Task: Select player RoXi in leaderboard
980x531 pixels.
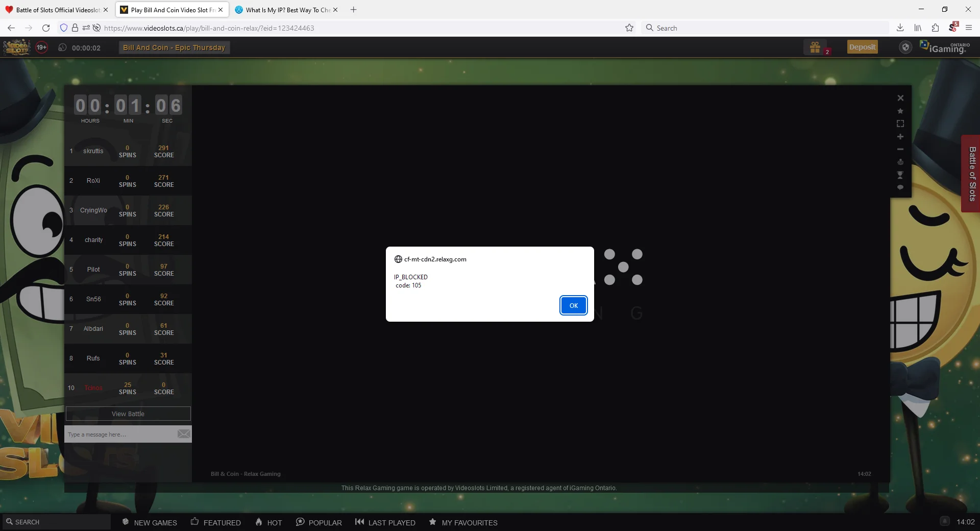Action: pos(93,181)
